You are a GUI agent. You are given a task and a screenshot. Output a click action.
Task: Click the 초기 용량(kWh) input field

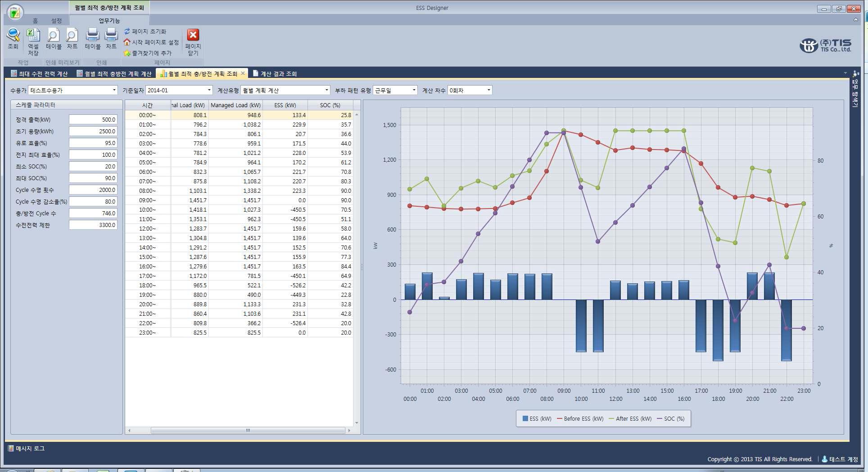coord(93,131)
